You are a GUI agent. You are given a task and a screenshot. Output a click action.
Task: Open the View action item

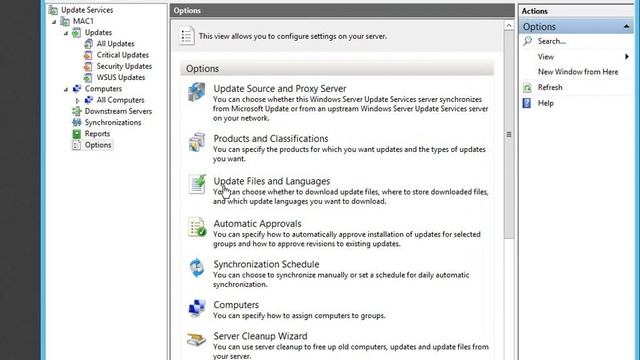point(545,57)
